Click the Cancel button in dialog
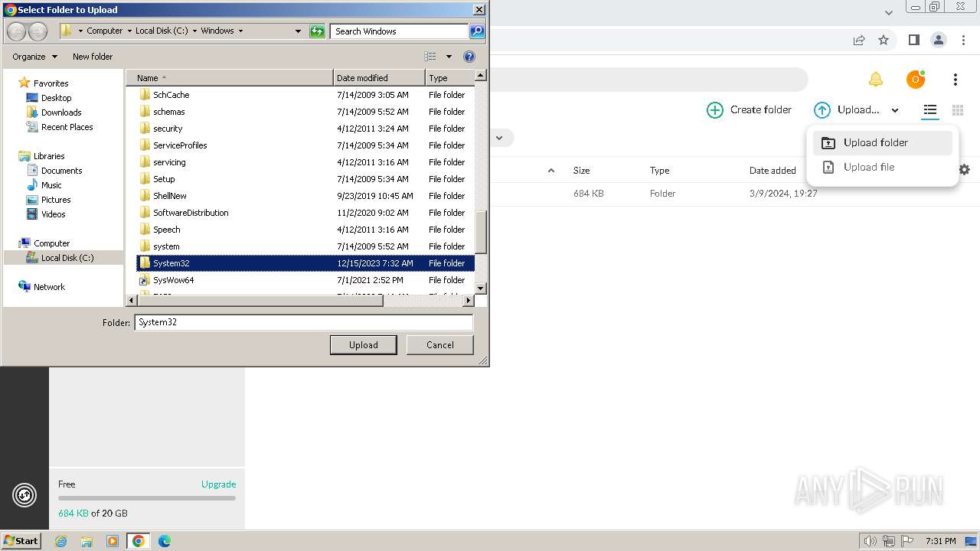980x551 pixels. point(440,345)
